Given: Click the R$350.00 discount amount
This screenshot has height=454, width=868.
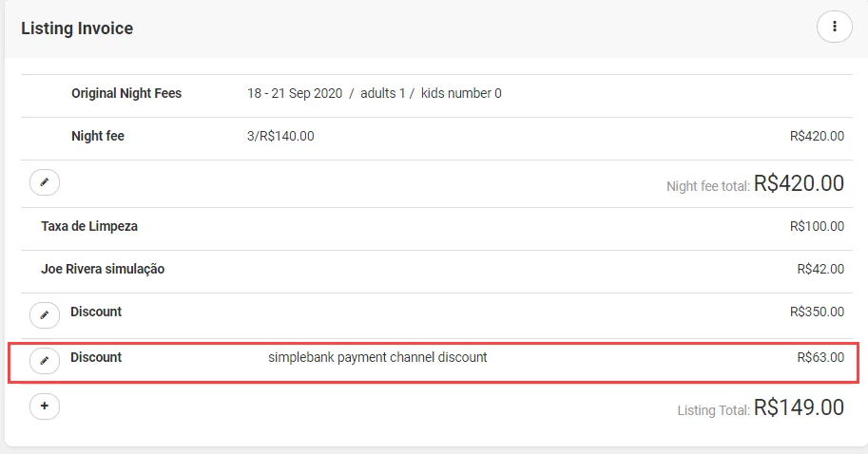Looking at the screenshot, I should [817, 312].
